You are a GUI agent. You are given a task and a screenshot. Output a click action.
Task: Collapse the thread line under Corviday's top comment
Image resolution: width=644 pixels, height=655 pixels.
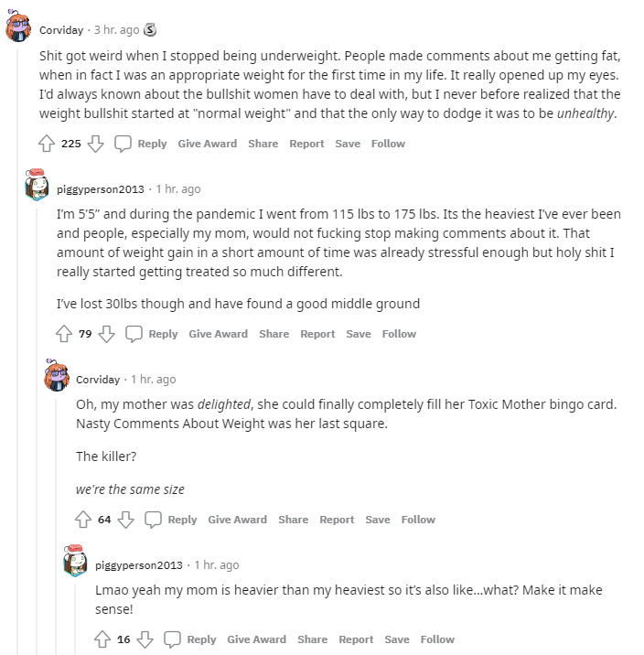[17, 351]
